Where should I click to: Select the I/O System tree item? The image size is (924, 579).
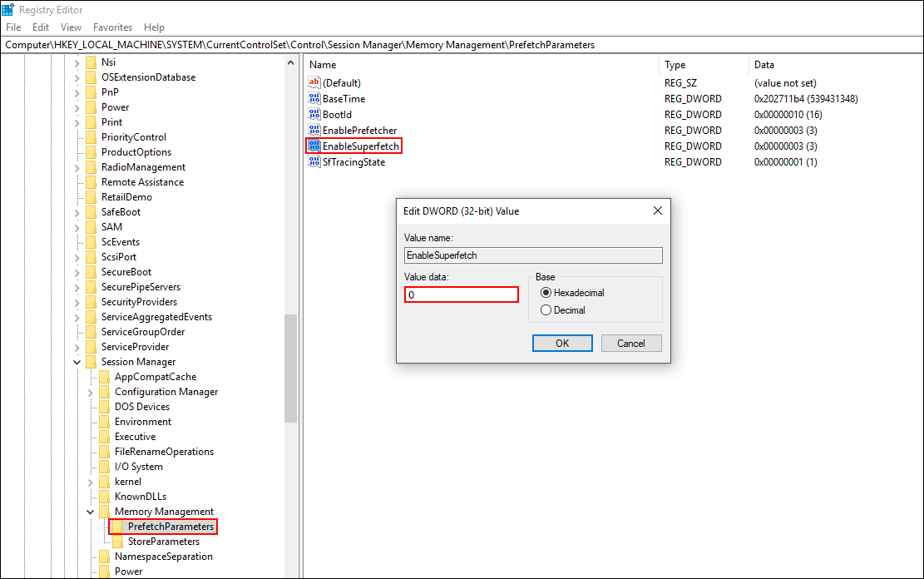139,467
